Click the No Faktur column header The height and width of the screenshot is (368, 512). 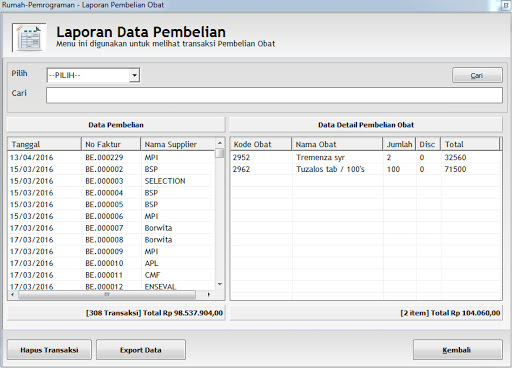click(111, 144)
